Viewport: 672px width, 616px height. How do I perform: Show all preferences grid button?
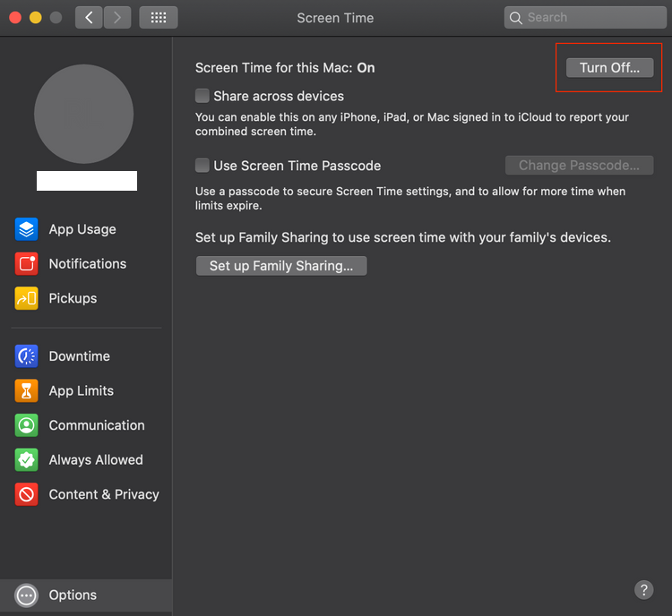[159, 17]
